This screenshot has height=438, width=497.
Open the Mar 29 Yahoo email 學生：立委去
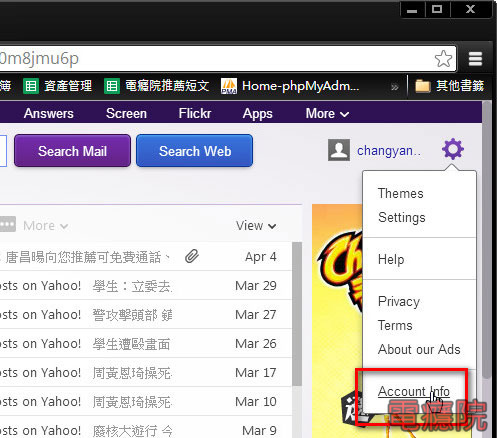[146, 286]
